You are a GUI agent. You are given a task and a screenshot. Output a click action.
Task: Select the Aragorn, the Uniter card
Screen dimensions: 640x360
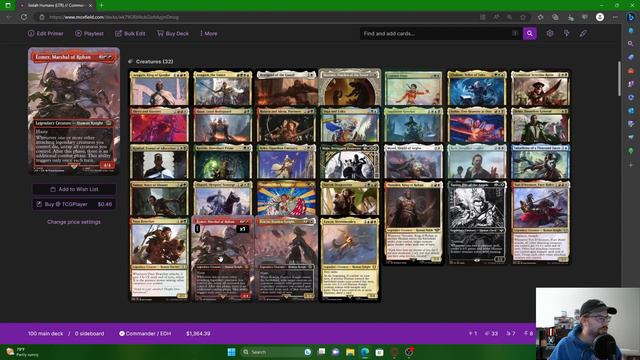223,88
